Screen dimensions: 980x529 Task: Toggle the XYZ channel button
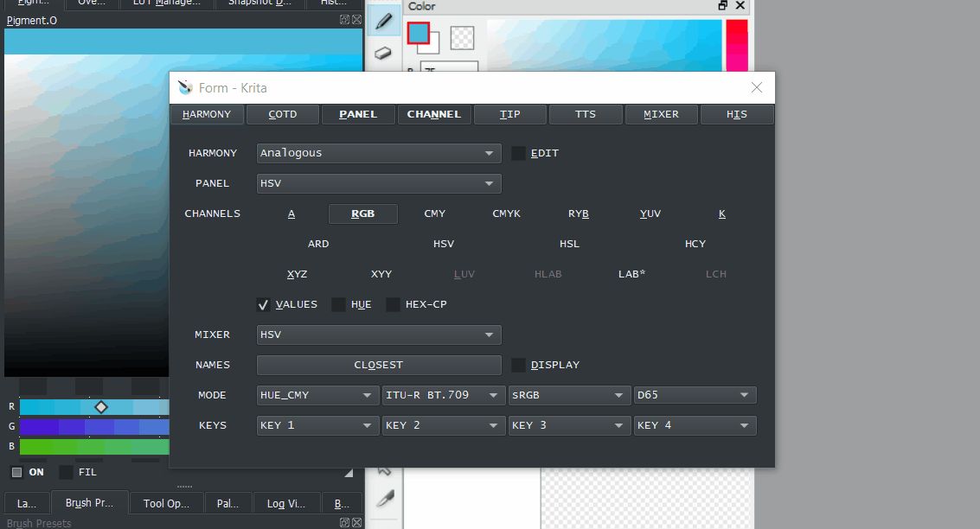[x=297, y=274]
